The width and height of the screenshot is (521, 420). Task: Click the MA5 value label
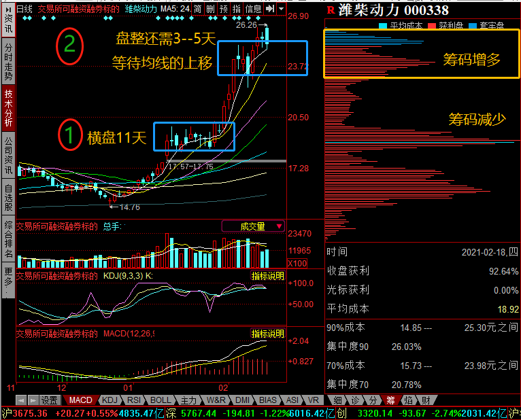click(x=175, y=9)
